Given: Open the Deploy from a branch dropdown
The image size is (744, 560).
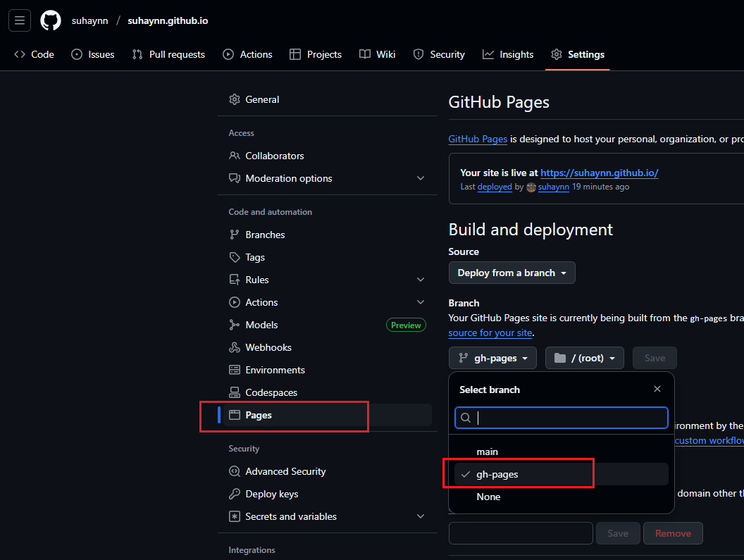Looking at the screenshot, I should (512, 273).
